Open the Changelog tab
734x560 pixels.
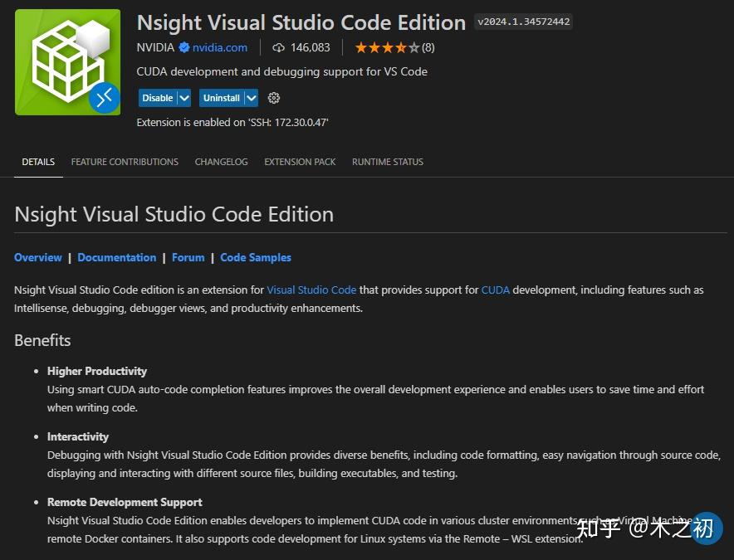(221, 162)
